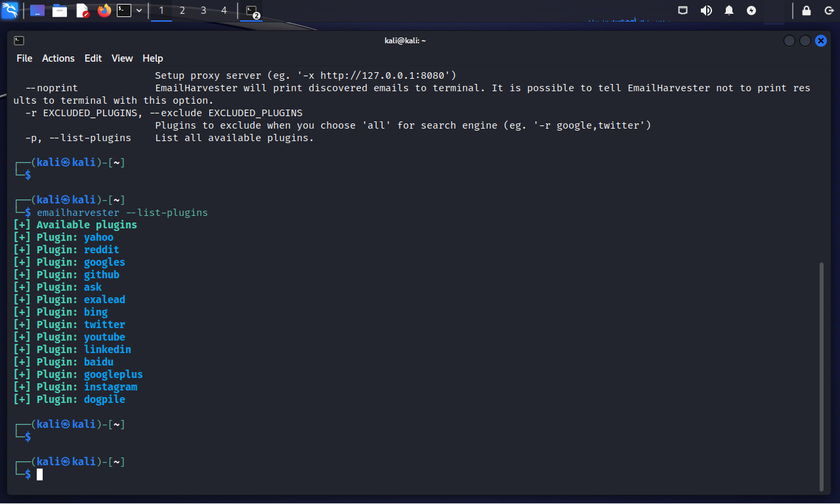Click the volume speaker icon

coord(706,10)
